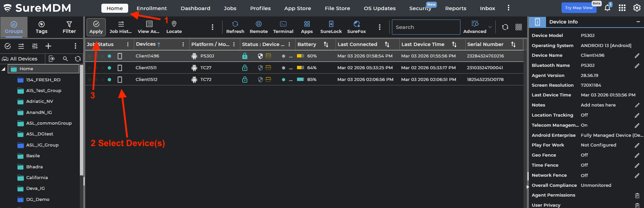The width and height of the screenshot is (644, 208).
Task: Open the Devices column options menu
Action: tap(183, 44)
